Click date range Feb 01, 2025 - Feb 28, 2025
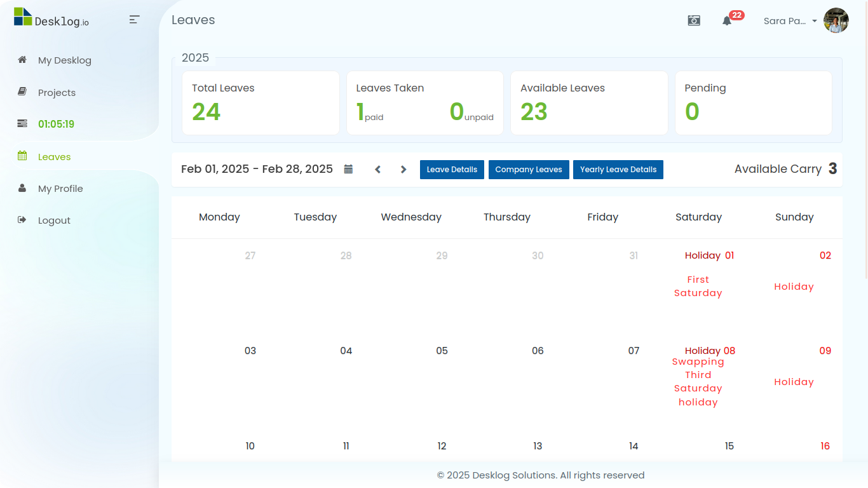The height and width of the screenshot is (488, 868). [257, 169]
